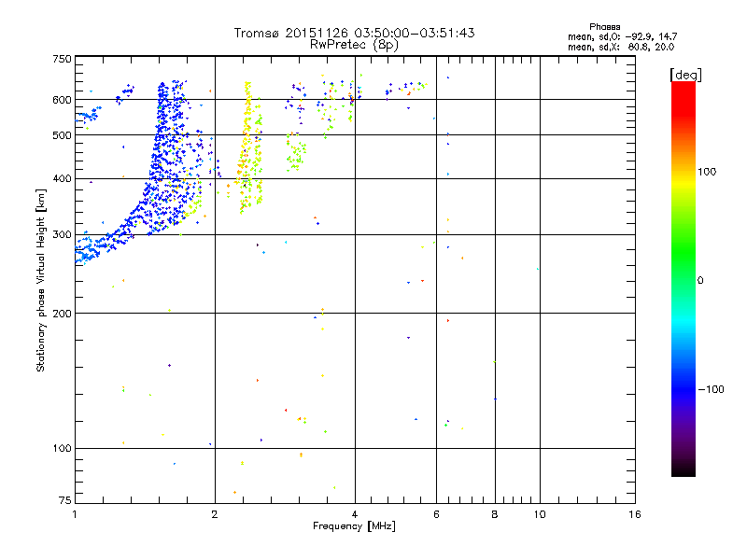Click the 'Phases' heading in the statistics block
The height and width of the screenshot is (560, 747).
coord(604,27)
